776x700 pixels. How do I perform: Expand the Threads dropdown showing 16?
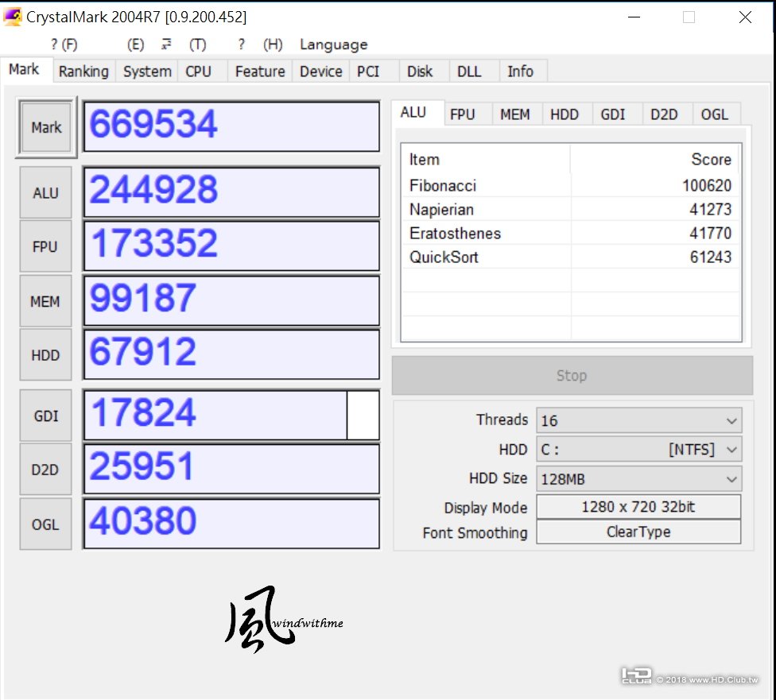[x=638, y=420]
